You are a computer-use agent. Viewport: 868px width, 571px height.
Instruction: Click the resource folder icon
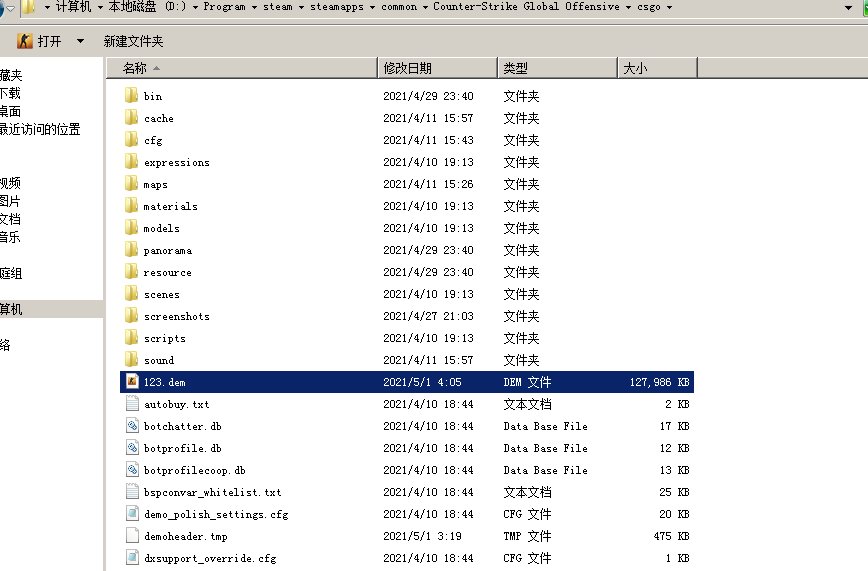(131, 272)
